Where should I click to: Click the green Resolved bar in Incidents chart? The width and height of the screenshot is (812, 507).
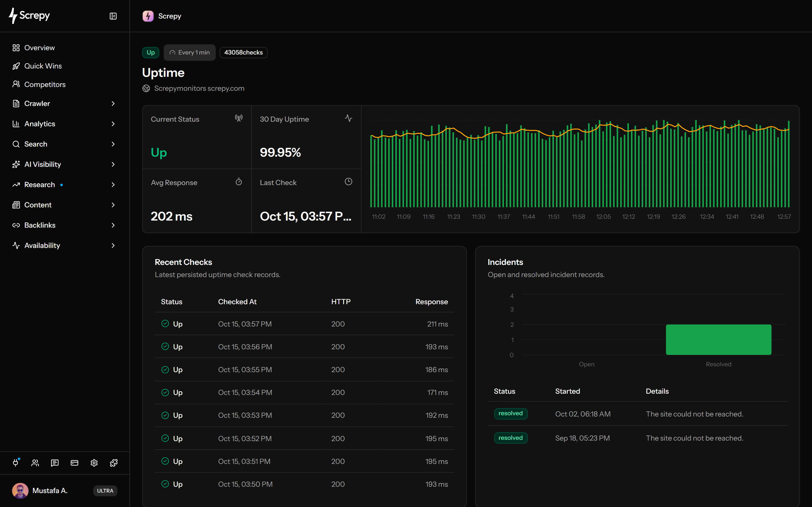(718, 340)
